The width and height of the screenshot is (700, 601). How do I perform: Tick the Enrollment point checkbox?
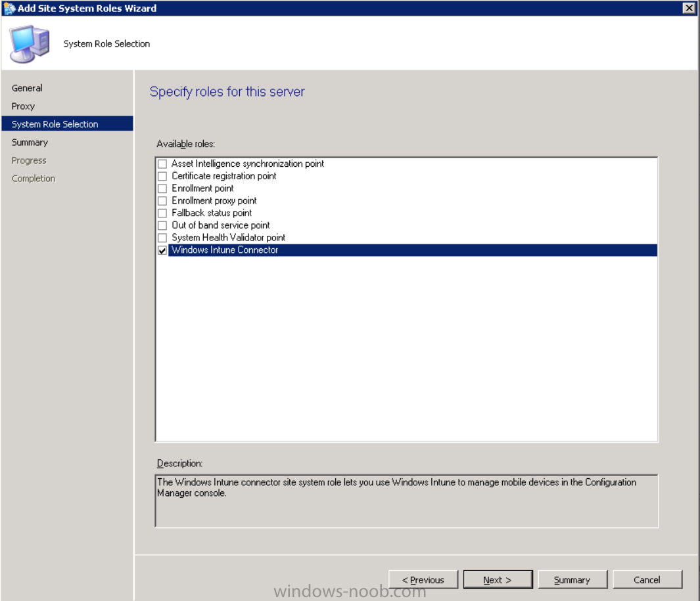pos(162,189)
